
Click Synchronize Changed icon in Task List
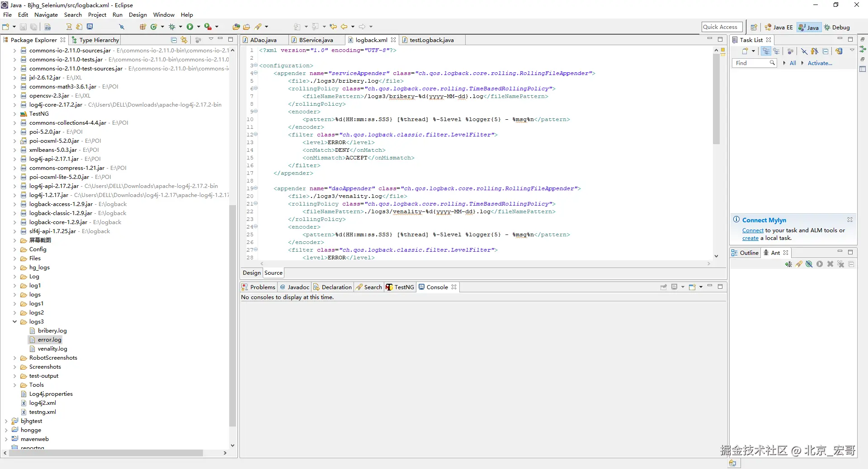point(839,51)
